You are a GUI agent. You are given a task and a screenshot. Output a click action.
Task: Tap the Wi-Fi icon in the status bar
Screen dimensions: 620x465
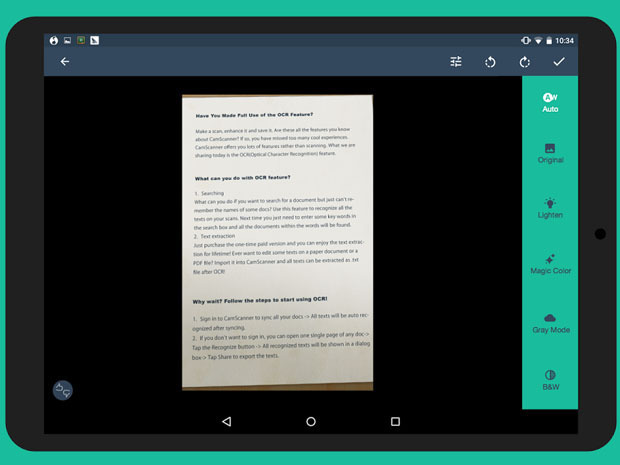pos(538,41)
